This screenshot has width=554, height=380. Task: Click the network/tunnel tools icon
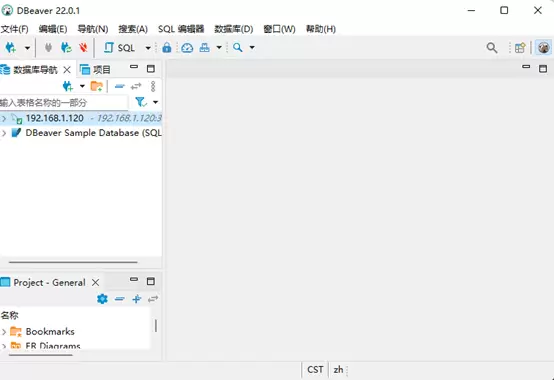coord(205,47)
